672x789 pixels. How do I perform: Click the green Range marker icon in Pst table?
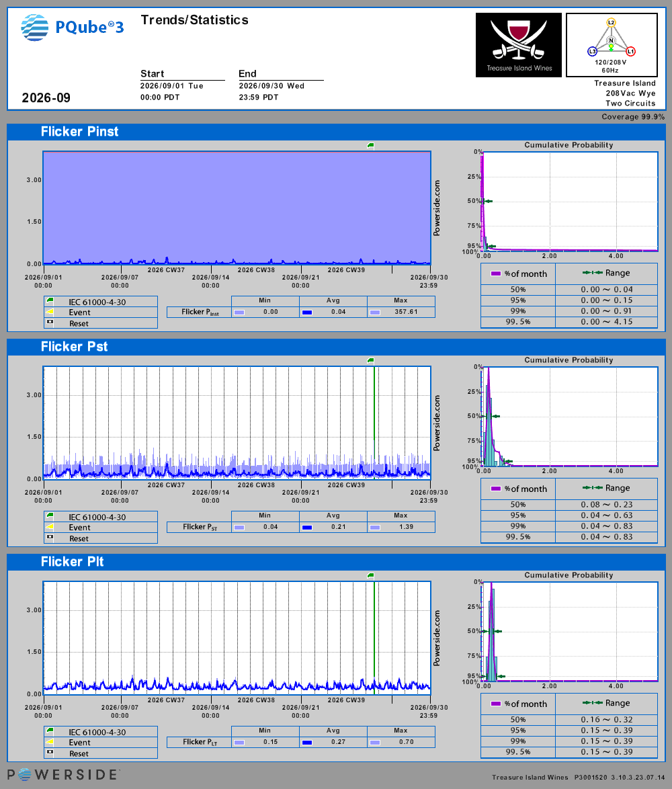(x=593, y=488)
